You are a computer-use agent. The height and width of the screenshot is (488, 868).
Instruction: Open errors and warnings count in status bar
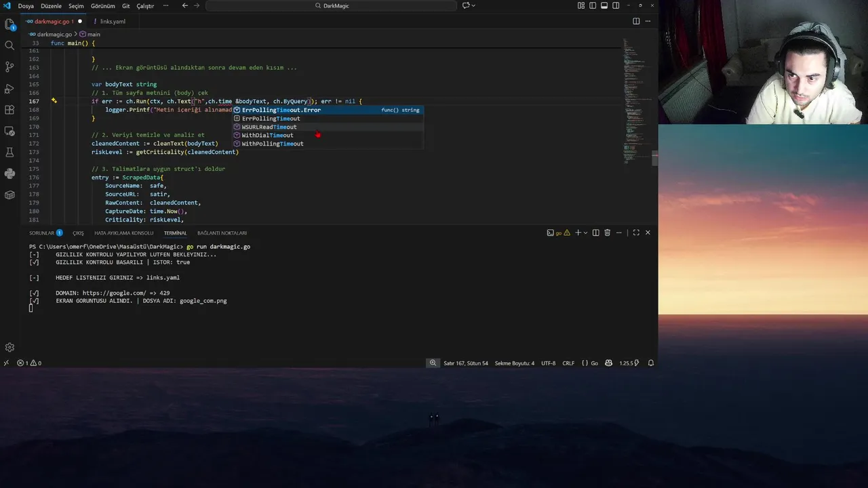click(29, 363)
